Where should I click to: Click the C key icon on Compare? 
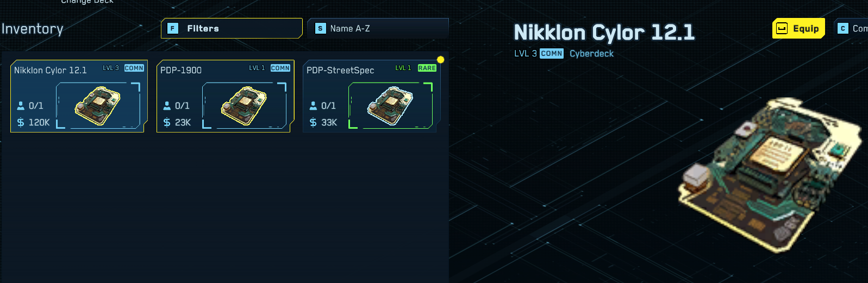843,28
